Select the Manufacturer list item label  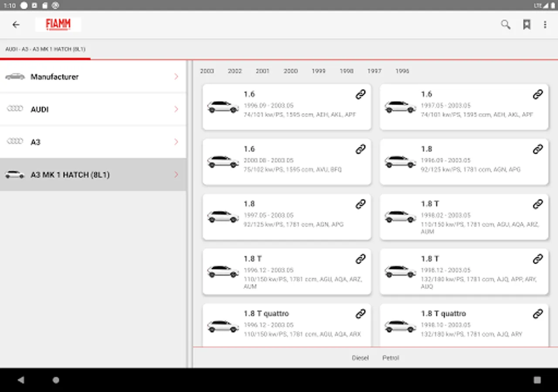pyautogui.click(x=54, y=77)
